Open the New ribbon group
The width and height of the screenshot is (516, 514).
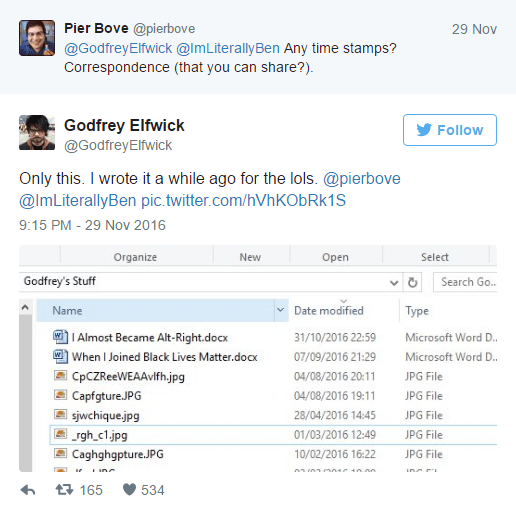pyautogui.click(x=250, y=257)
